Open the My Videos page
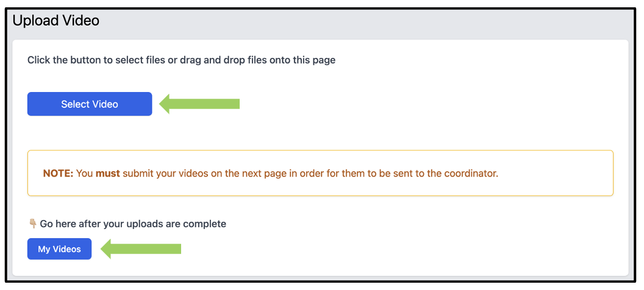Image resolution: width=644 pixels, height=290 pixels. (60, 249)
